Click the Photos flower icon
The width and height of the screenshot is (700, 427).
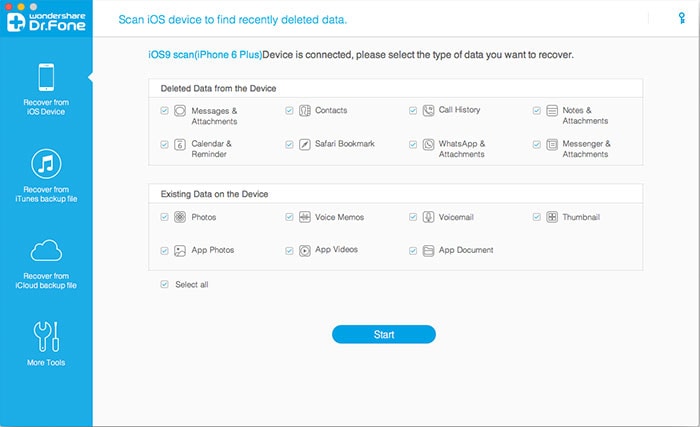click(180, 217)
